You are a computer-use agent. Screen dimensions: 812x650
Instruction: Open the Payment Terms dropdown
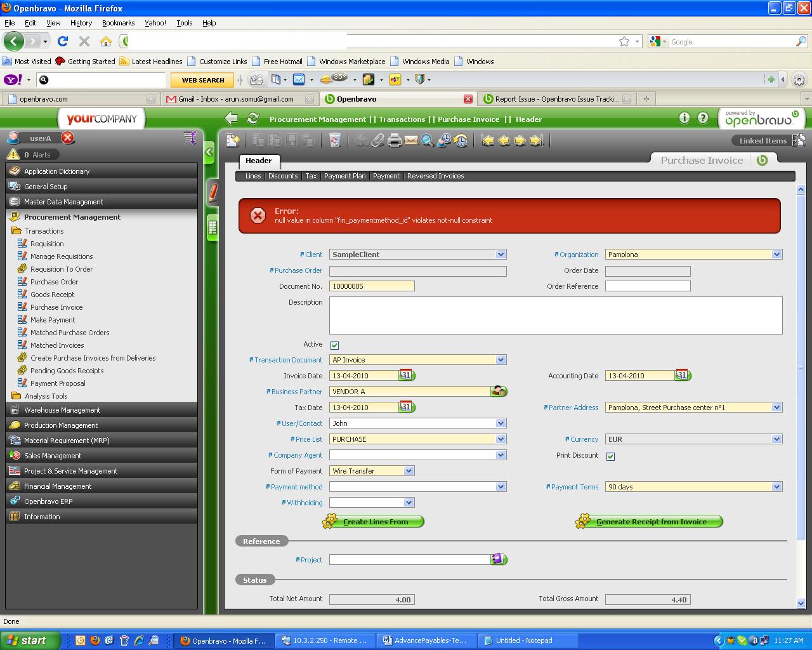776,487
